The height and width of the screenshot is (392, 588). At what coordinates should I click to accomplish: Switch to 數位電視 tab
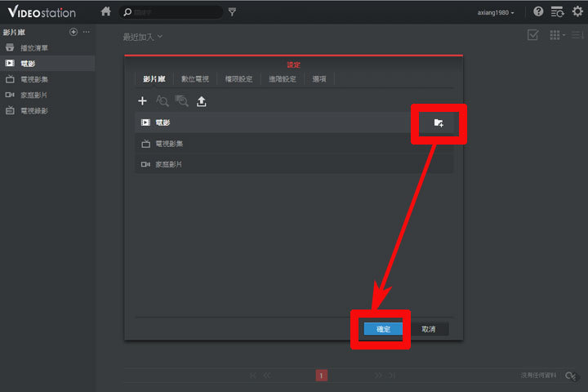[195, 79]
